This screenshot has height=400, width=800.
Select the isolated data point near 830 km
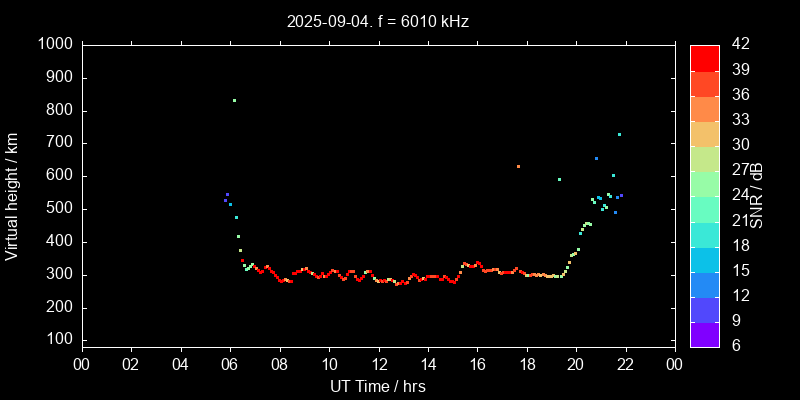pos(234,100)
